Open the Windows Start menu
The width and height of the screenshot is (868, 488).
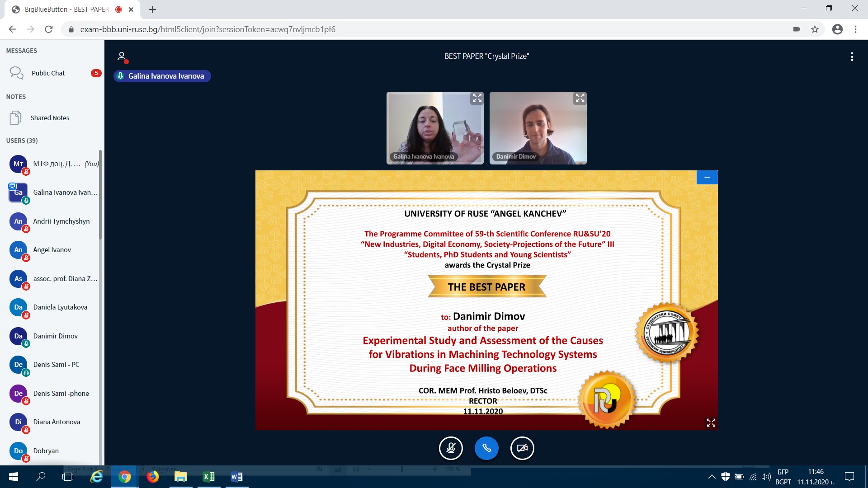pos(13,477)
